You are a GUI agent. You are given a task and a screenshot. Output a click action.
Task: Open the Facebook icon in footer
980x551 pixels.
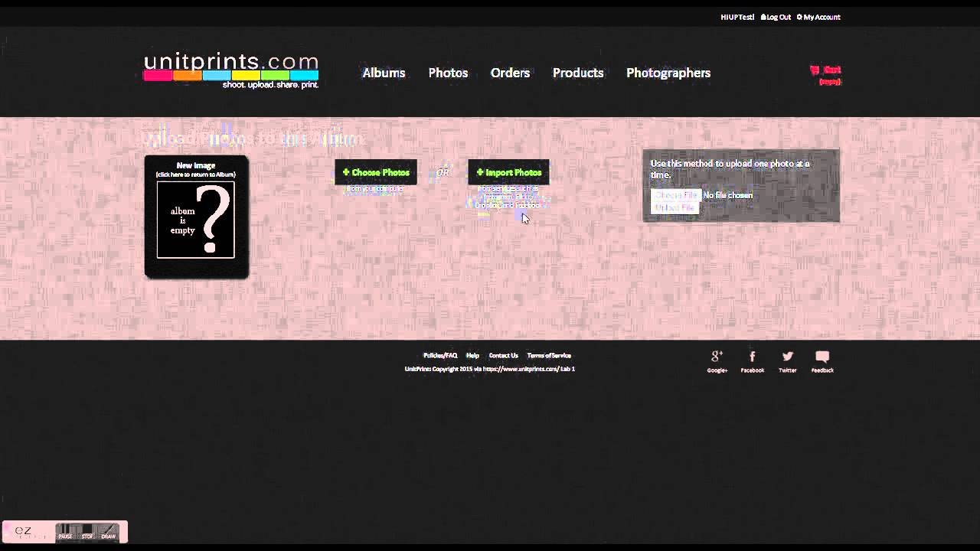752,357
